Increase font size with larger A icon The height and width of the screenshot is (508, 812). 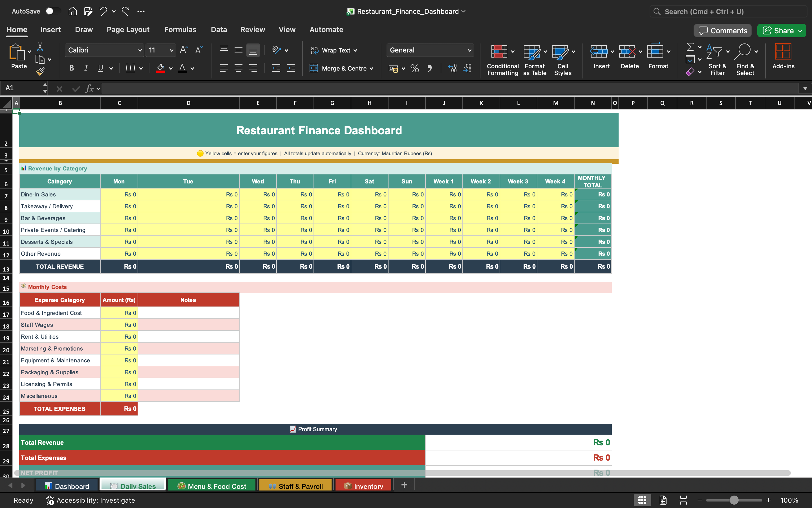pyautogui.click(x=184, y=50)
